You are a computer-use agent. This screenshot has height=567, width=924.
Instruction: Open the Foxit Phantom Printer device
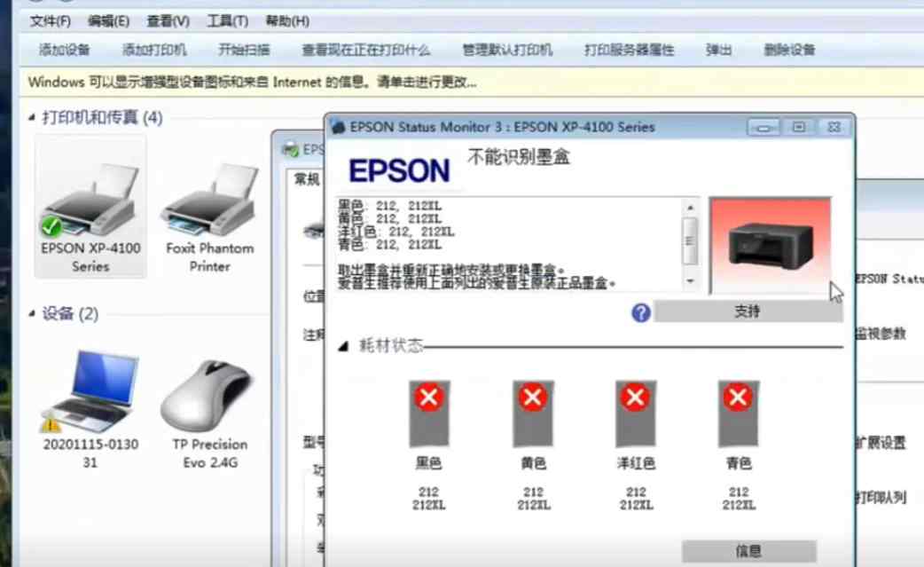pyautogui.click(x=210, y=204)
